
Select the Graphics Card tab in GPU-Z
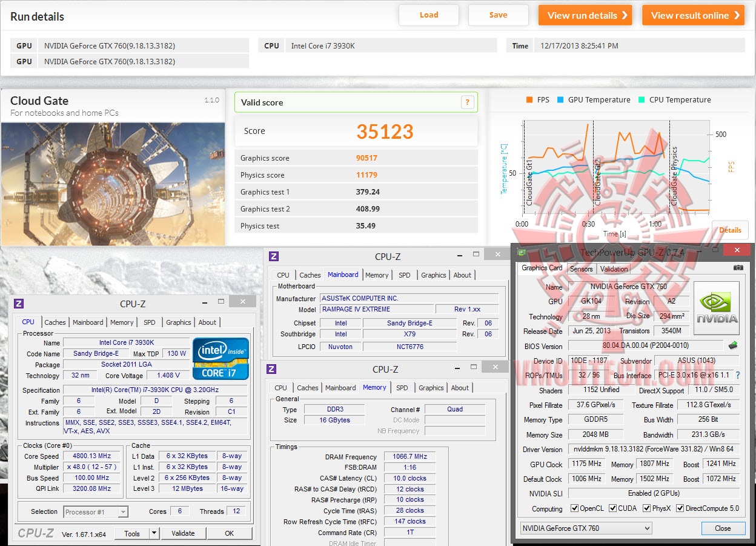(x=542, y=268)
